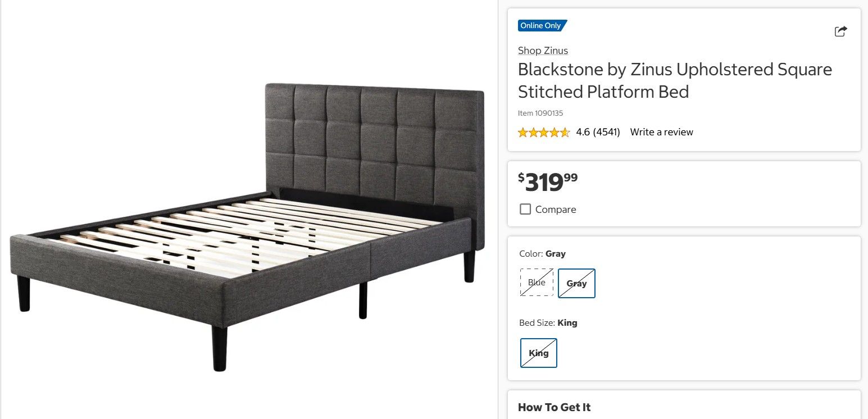This screenshot has height=419, width=868.
Task: Click Write a review link
Action: (x=661, y=132)
